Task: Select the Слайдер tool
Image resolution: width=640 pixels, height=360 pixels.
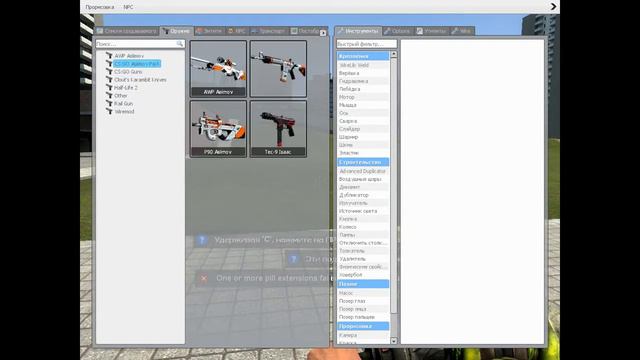Action: [x=363, y=129]
